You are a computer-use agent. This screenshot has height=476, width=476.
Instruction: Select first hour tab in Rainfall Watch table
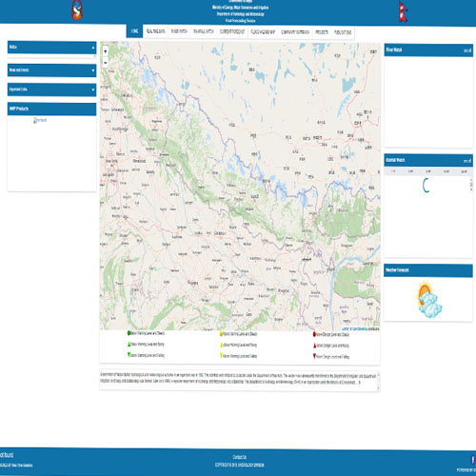[393, 171]
